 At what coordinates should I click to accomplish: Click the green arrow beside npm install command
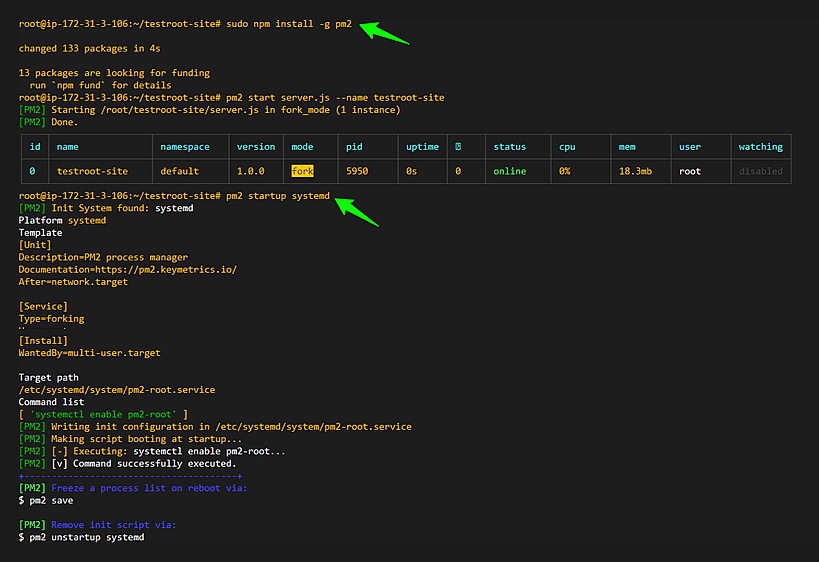[x=384, y=32]
